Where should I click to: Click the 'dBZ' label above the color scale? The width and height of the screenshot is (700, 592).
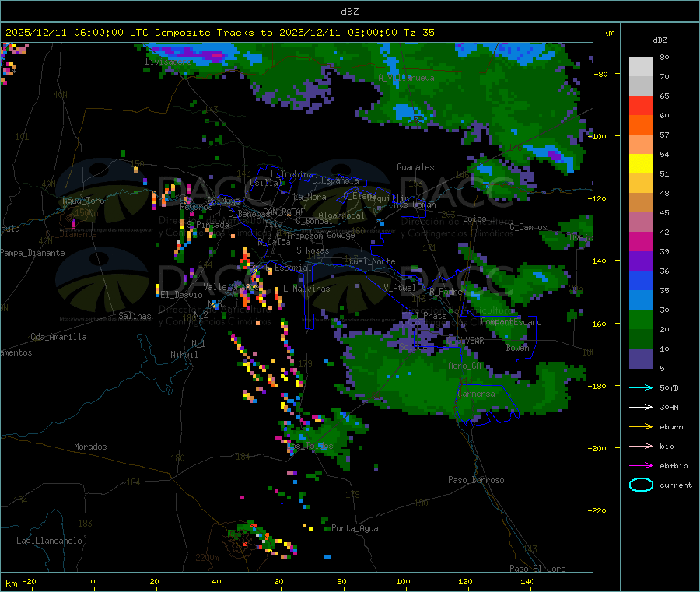(660, 40)
